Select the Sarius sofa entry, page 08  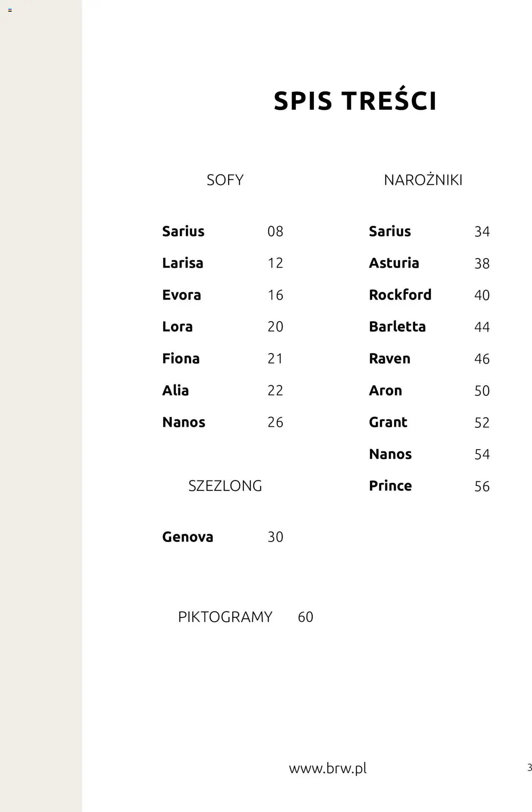[223, 231]
